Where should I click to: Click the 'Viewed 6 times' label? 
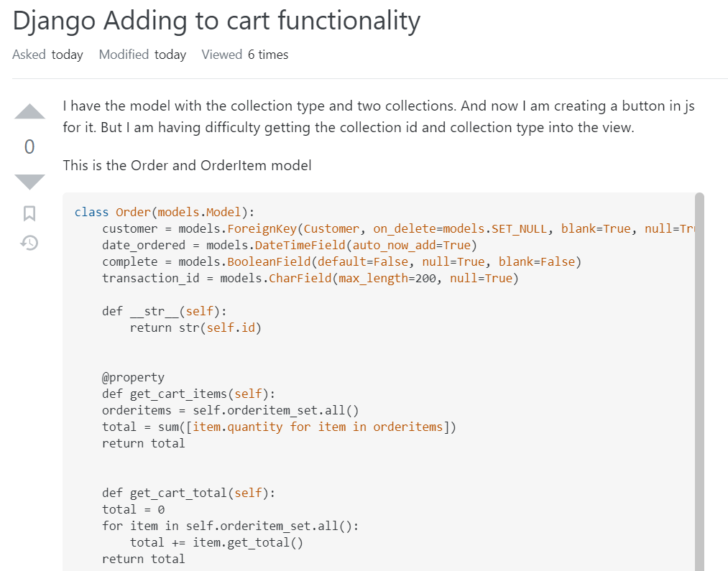(245, 55)
